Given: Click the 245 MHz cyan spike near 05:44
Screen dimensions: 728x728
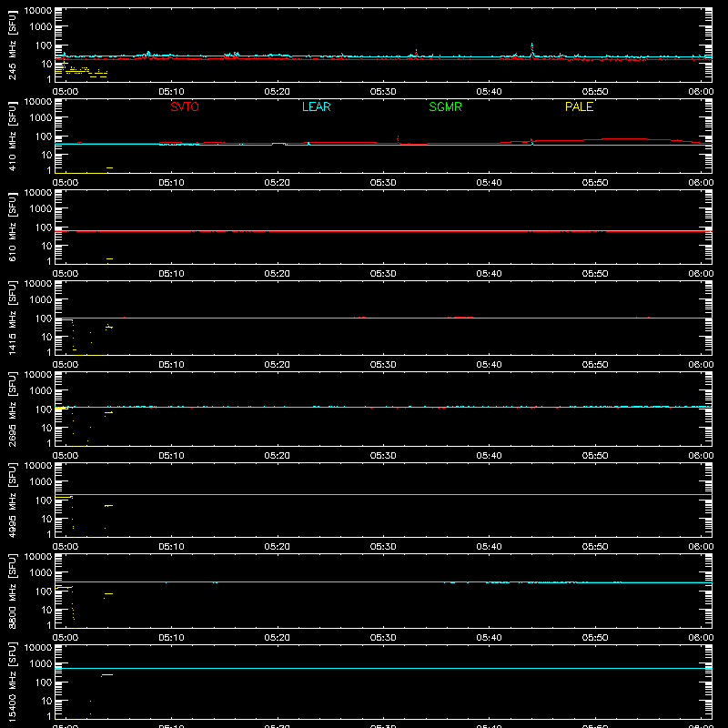Looking at the screenshot, I should click(532, 49).
